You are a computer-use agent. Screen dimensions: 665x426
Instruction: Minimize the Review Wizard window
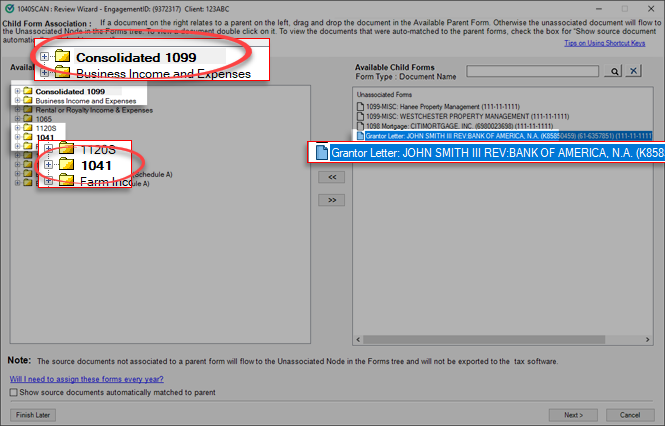599,8
